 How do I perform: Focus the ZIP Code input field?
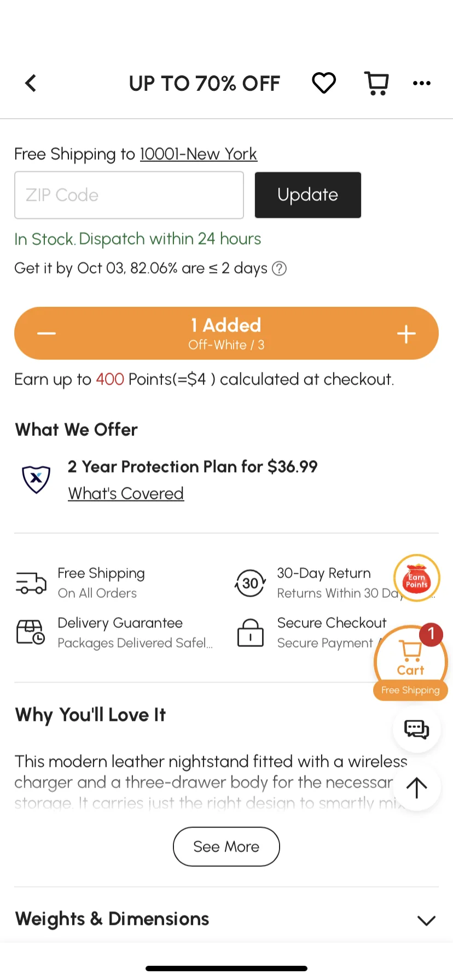[x=129, y=195]
